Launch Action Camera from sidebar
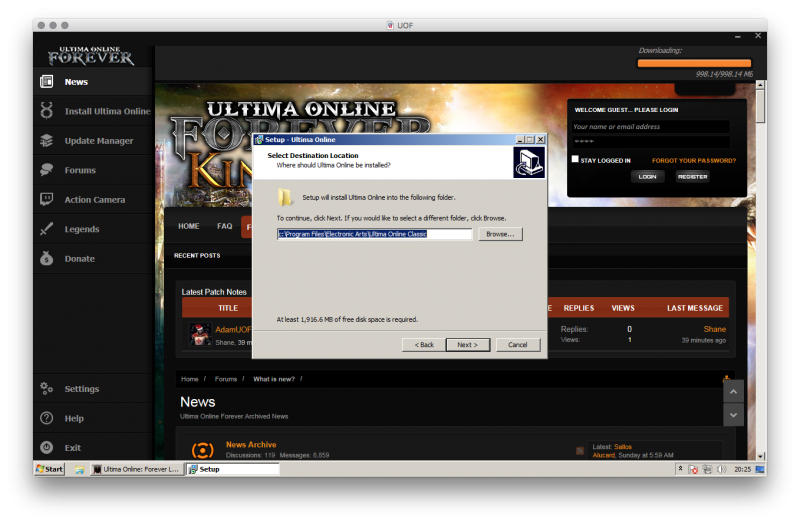800x524 pixels. point(93,199)
